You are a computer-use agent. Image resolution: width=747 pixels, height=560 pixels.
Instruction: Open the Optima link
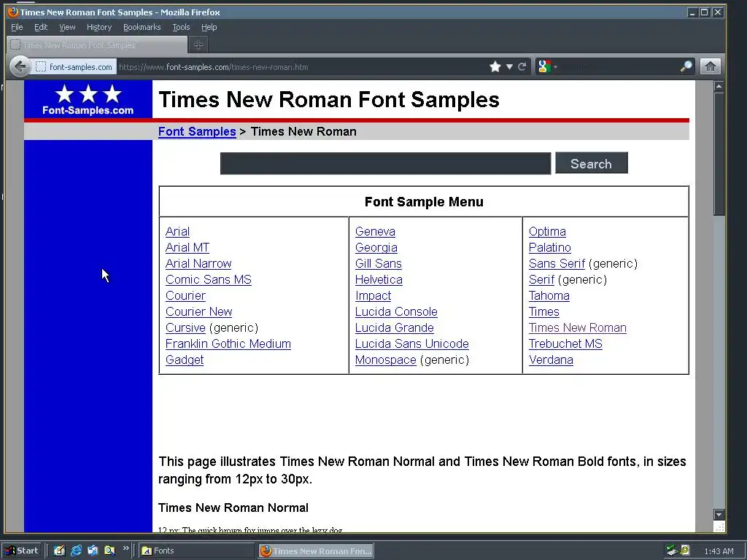(547, 231)
